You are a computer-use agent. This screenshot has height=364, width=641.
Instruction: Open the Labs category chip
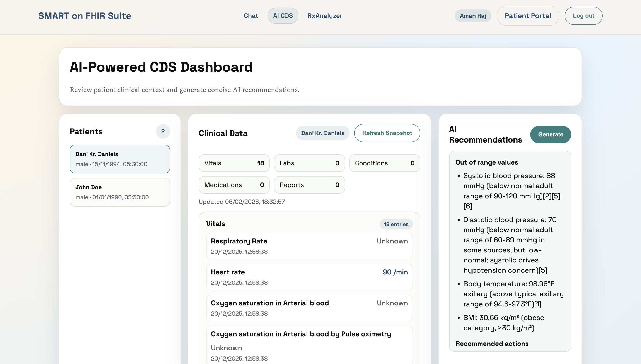coord(309,163)
